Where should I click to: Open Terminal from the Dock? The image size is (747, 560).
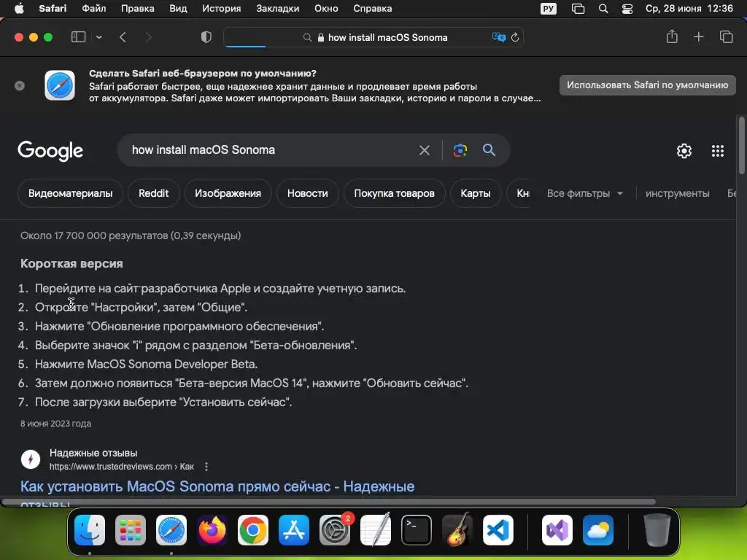(x=417, y=529)
